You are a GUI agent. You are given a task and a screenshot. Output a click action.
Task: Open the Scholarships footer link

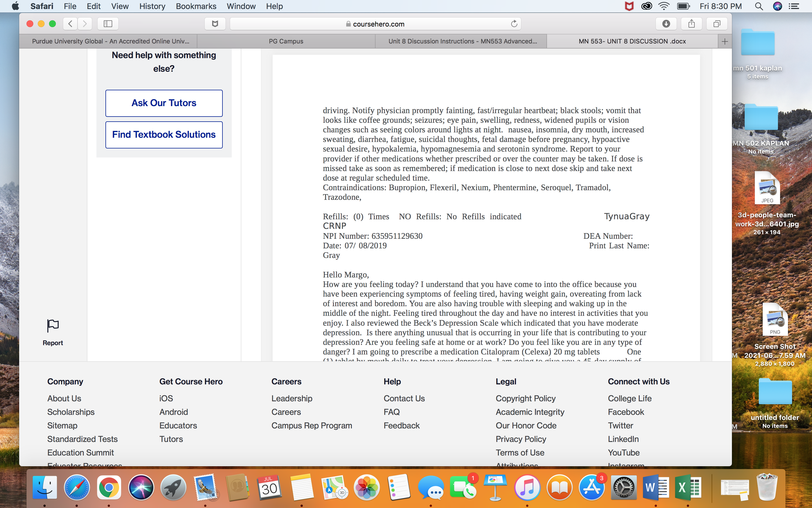click(x=71, y=412)
